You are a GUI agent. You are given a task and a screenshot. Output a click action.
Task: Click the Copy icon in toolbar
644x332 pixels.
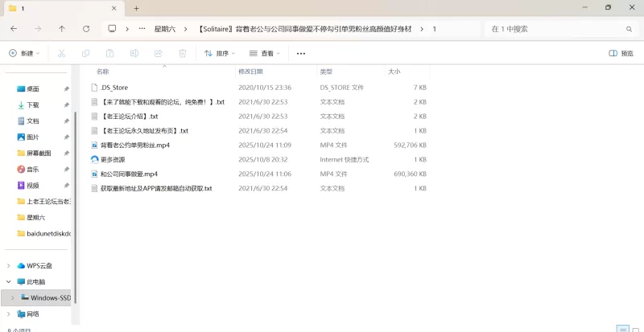click(86, 53)
